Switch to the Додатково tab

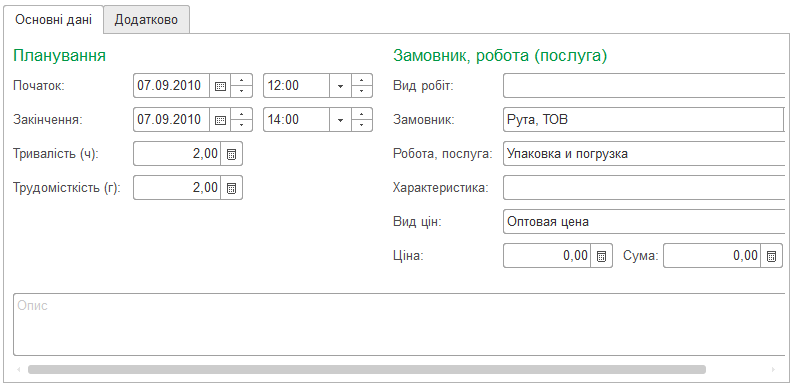[146, 20]
